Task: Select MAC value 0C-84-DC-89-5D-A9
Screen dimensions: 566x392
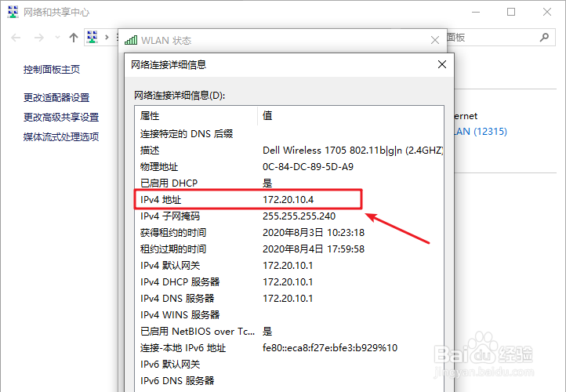Action: click(x=308, y=167)
